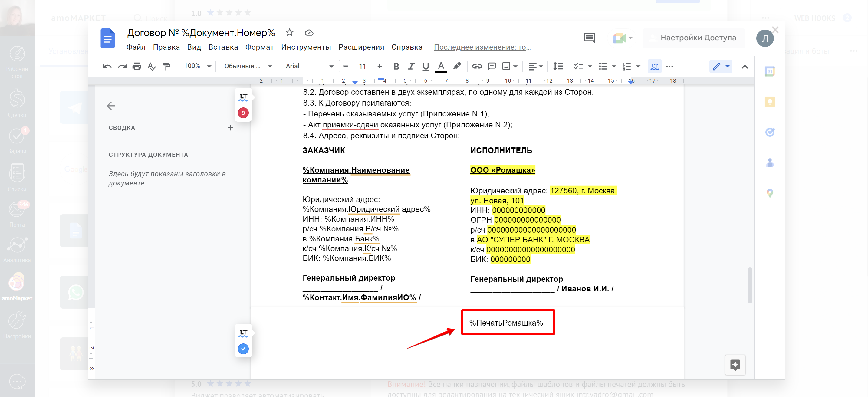The height and width of the screenshot is (397, 868).
Task: Open Google Tasks side panel
Action: [x=770, y=132]
